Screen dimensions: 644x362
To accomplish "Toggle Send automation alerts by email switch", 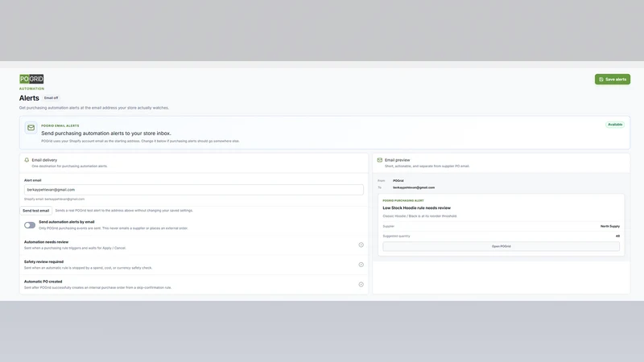I will pyautogui.click(x=30, y=225).
